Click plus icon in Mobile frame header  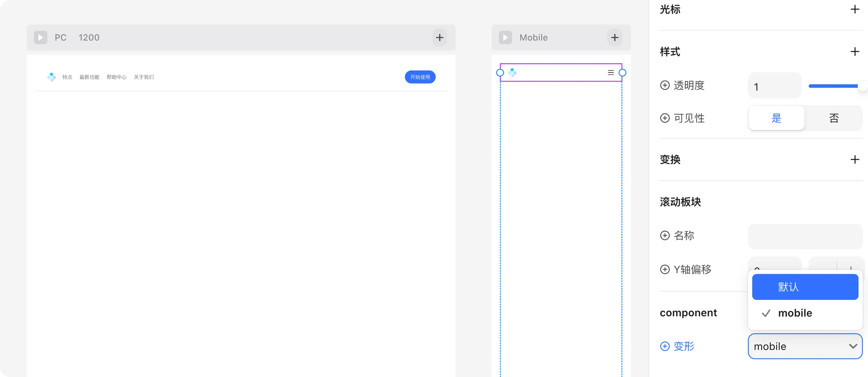pyautogui.click(x=615, y=37)
